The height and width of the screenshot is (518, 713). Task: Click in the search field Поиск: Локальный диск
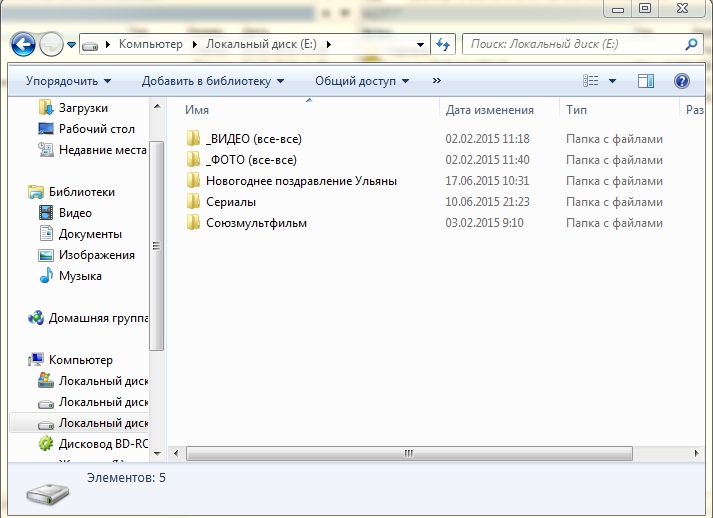[x=570, y=45]
